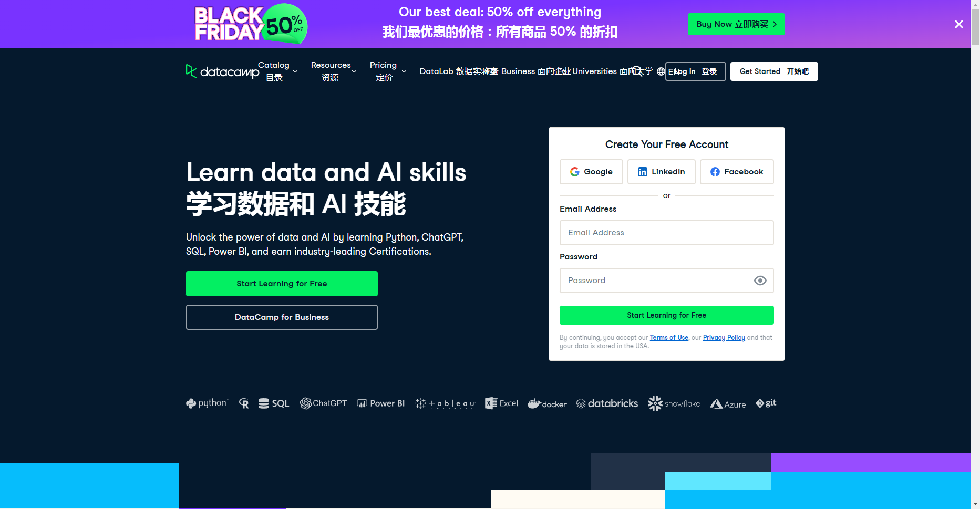Open the Terms of Use link

(669, 338)
